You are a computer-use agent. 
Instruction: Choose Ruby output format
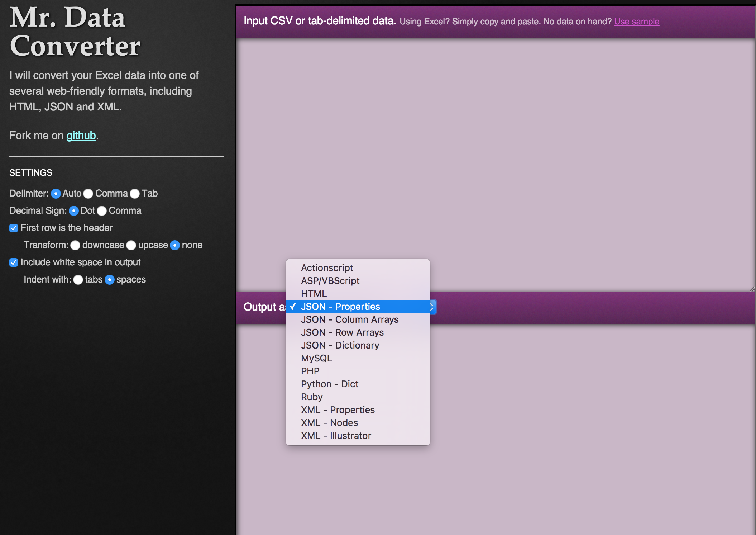[358, 397]
